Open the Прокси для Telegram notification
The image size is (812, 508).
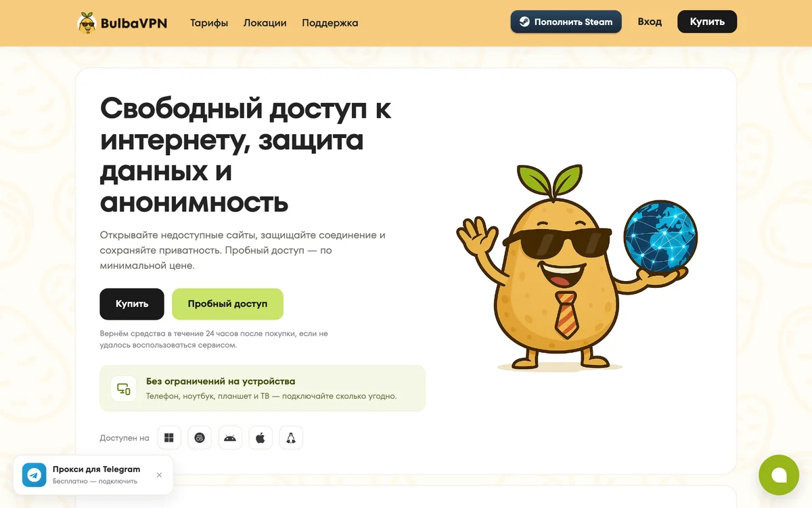tap(93, 475)
